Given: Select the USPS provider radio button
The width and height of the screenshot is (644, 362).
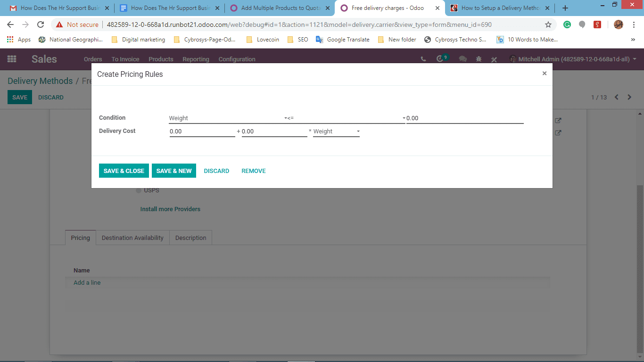Looking at the screenshot, I should click(139, 190).
